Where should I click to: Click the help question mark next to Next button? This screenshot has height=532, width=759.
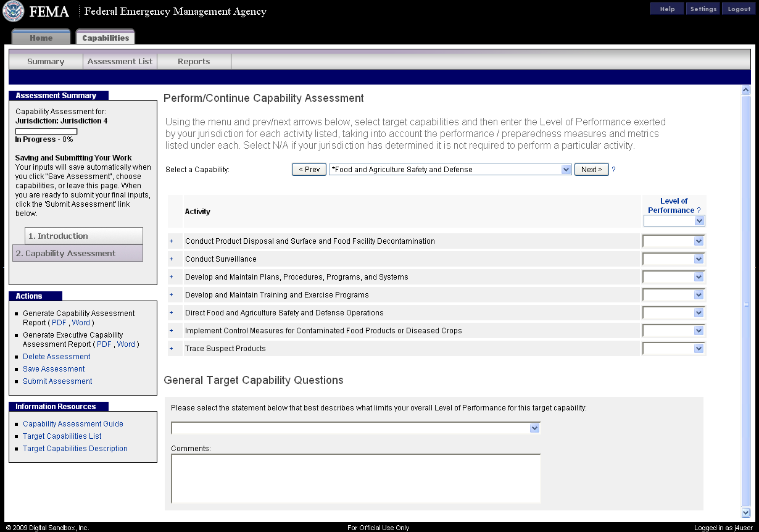tap(613, 170)
